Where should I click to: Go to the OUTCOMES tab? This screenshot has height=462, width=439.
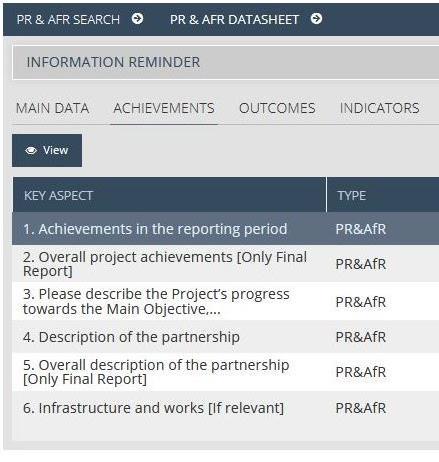pyautogui.click(x=277, y=108)
